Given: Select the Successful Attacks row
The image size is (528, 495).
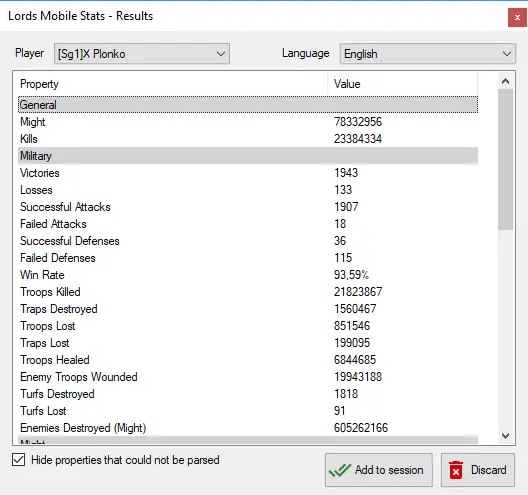Looking at the screenshot, I should tap(248, 207).
